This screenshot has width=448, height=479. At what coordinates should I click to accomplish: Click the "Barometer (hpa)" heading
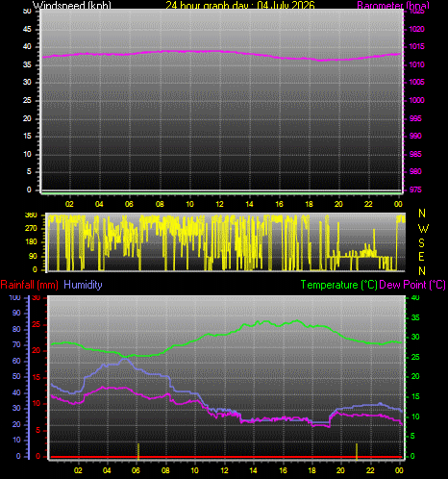coord(393,5)
